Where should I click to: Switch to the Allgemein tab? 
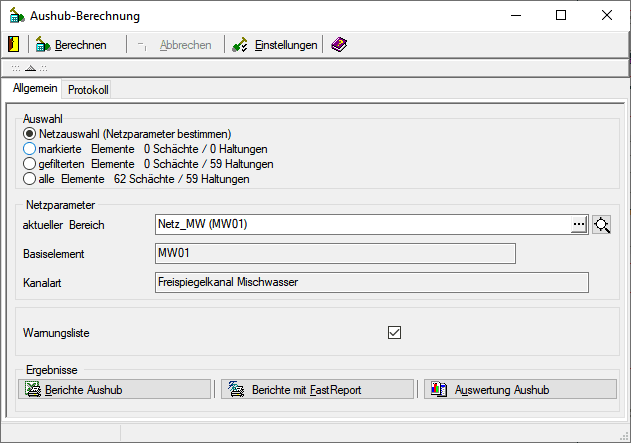pyautogui.click(x=35, y=89)
